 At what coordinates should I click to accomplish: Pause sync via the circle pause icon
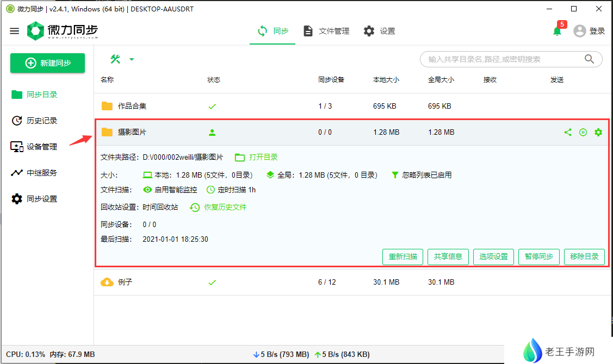[x=583, y=132]
